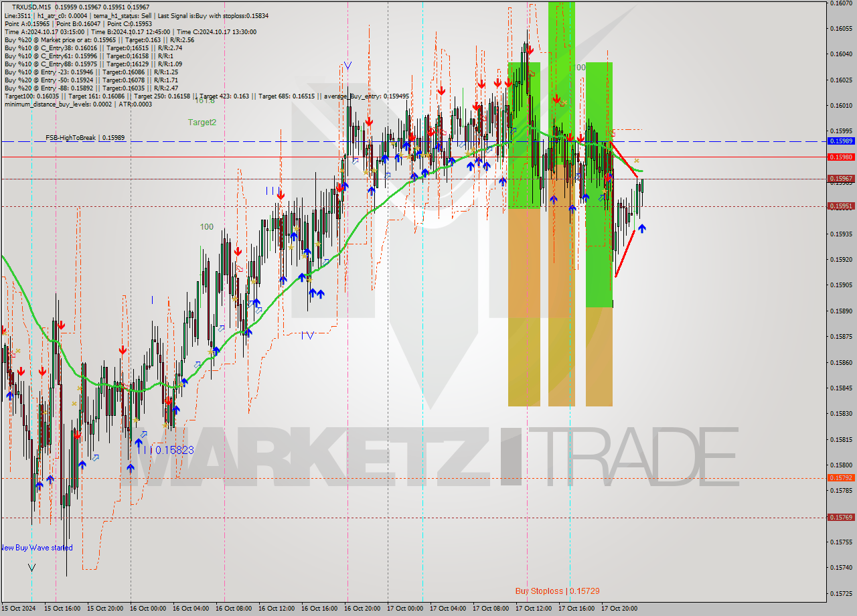Click the 0.15890 price axis value
857x616 pixels.
pyautogui.click(x=841, y=311)
